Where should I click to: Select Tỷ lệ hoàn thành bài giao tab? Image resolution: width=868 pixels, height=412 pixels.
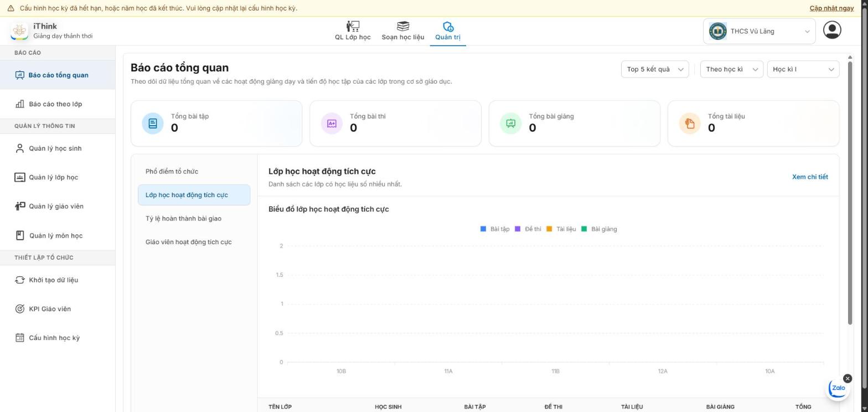194,218
